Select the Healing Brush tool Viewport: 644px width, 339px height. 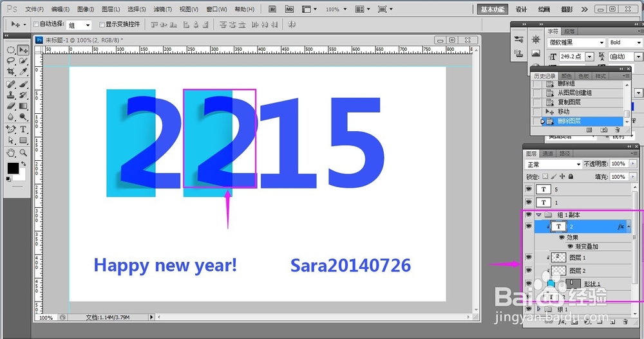click(x=11, y=84)
